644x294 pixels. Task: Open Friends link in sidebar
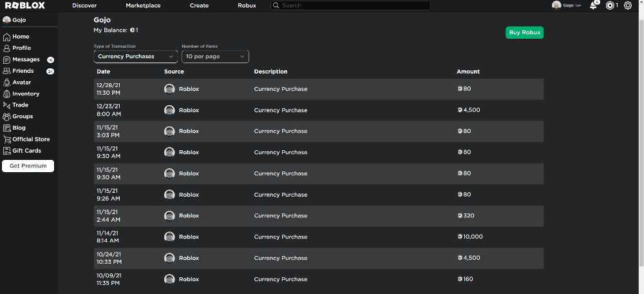click(23, 71)
